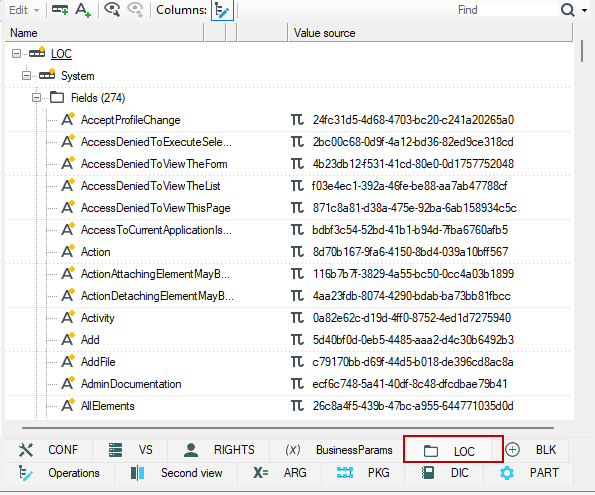The image size is (595, 495).
Task: Click the icon next to Action field
Action: 68,251
